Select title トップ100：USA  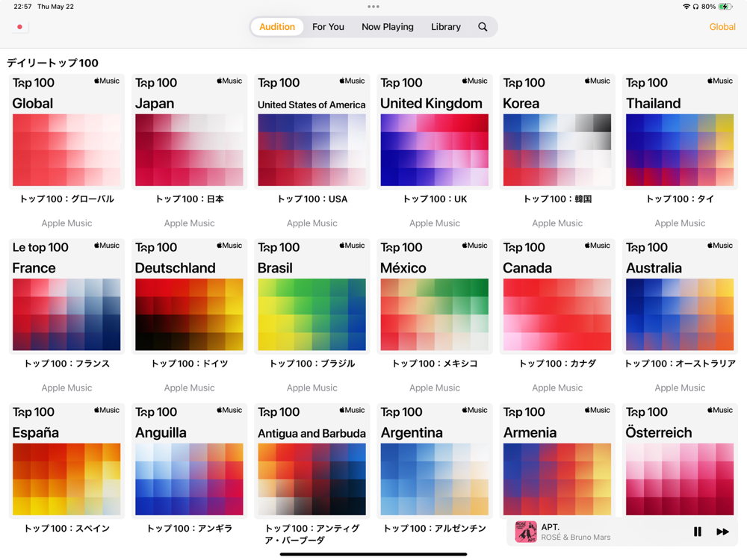coord(312,199)
